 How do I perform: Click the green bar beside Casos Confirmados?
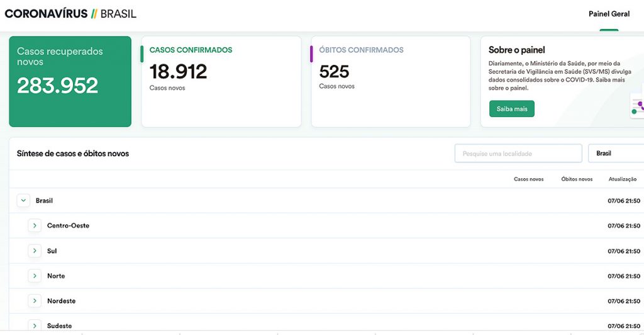(142, 54)
